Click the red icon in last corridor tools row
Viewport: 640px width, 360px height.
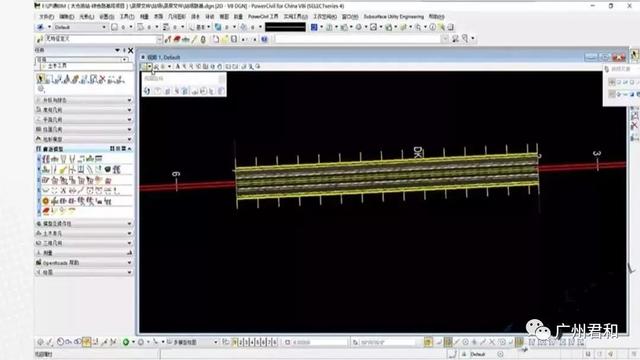point(46,211)
